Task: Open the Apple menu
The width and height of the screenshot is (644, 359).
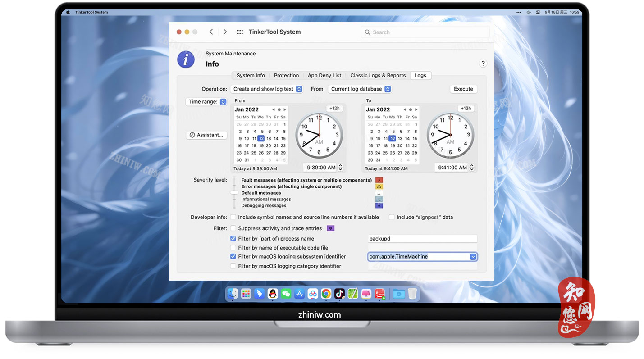Action: pos(69,12)
